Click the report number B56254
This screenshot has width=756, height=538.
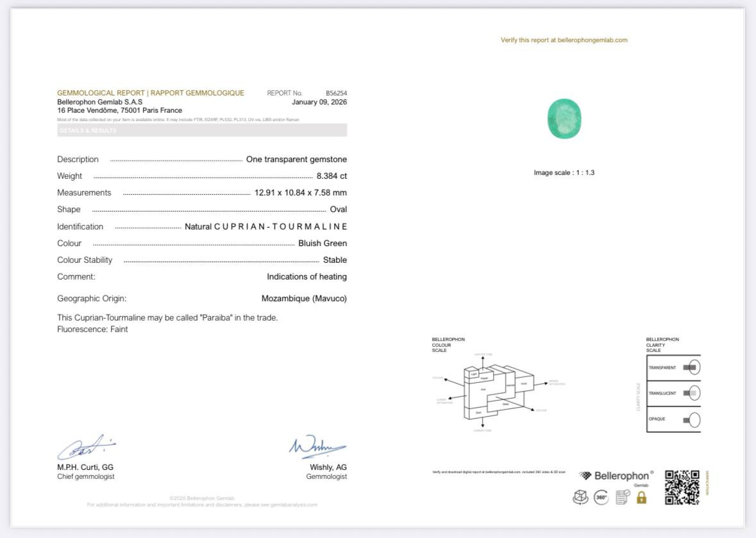click(x=336, y=93)
